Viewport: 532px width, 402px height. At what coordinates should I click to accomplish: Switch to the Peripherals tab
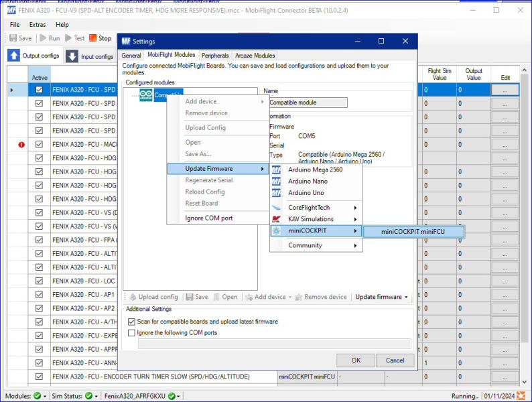(215, 56)
